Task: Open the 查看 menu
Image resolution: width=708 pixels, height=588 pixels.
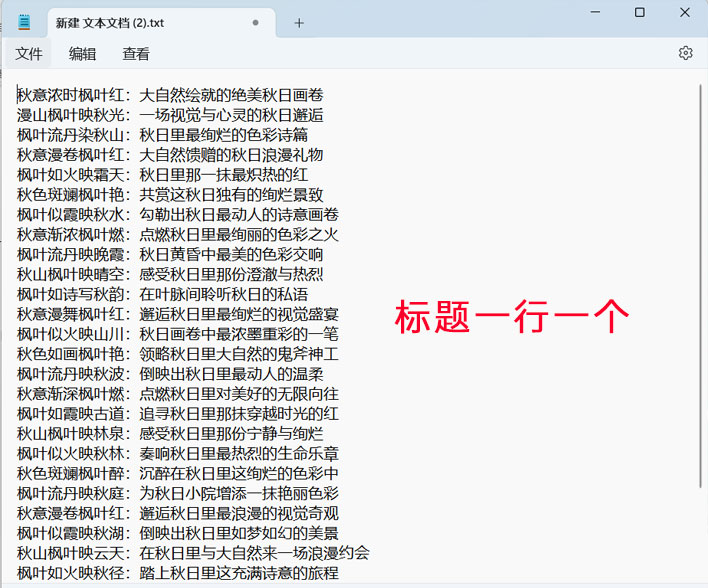Action: coord(136,54)
